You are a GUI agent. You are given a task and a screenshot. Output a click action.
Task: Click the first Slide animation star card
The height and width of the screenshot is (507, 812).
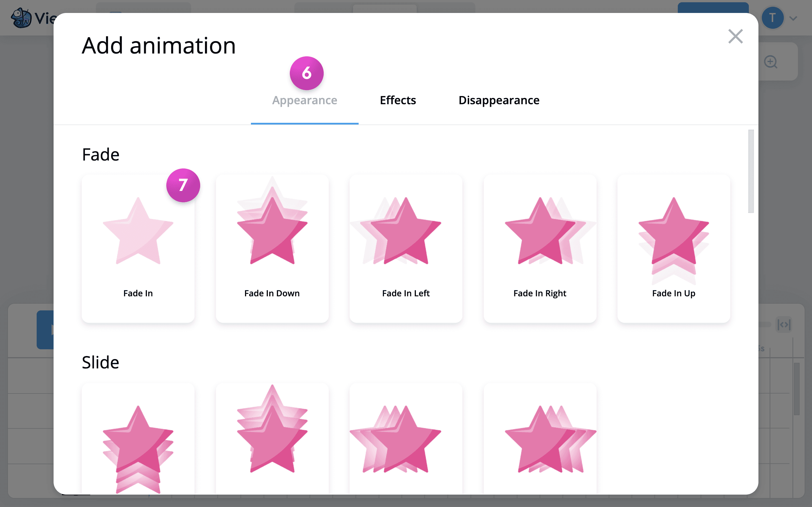point(138,439)
